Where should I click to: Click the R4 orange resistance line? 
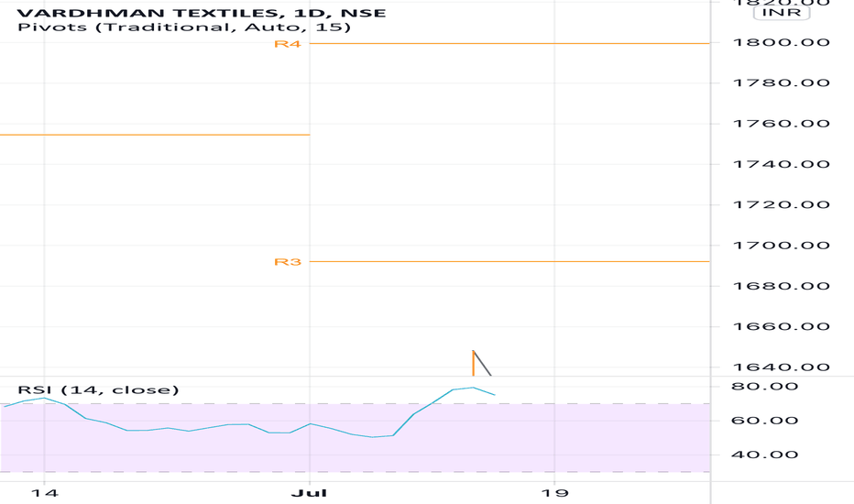509,43
